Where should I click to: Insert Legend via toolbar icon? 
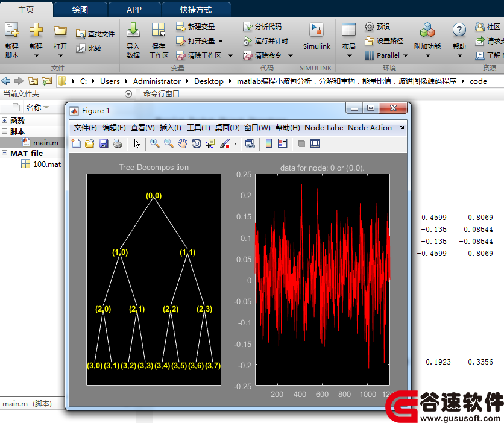pyautogui.click(x=283, y=143)
